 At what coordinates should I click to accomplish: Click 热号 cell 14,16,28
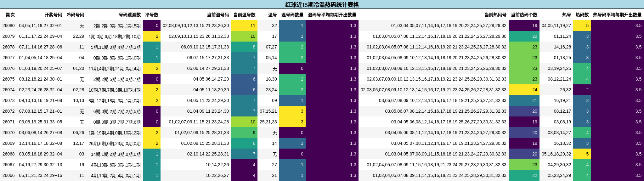tap(562, 47)
